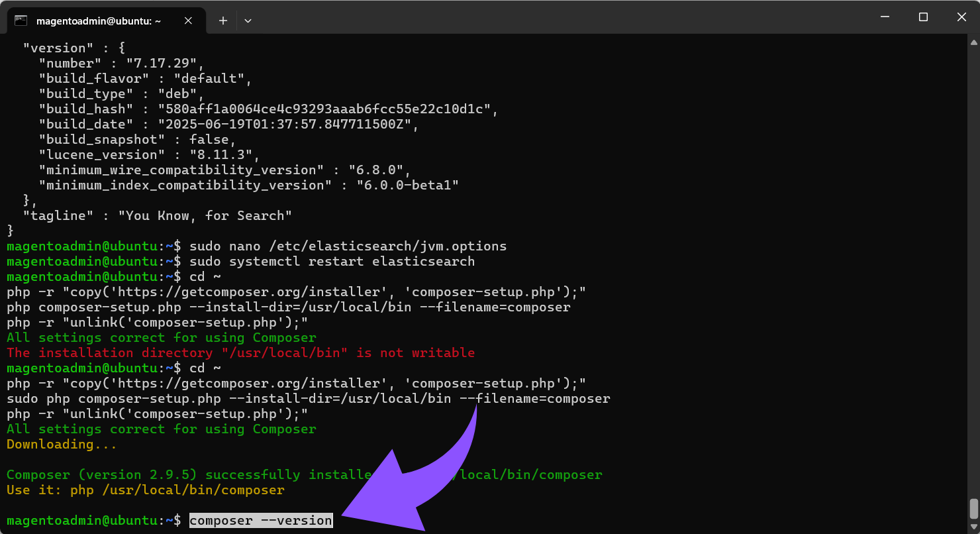Screen dimensions: 980x534
Task: Close the magentoadmin@ubuntu tab
Action: pyautogui.click(x=187, y=21)
